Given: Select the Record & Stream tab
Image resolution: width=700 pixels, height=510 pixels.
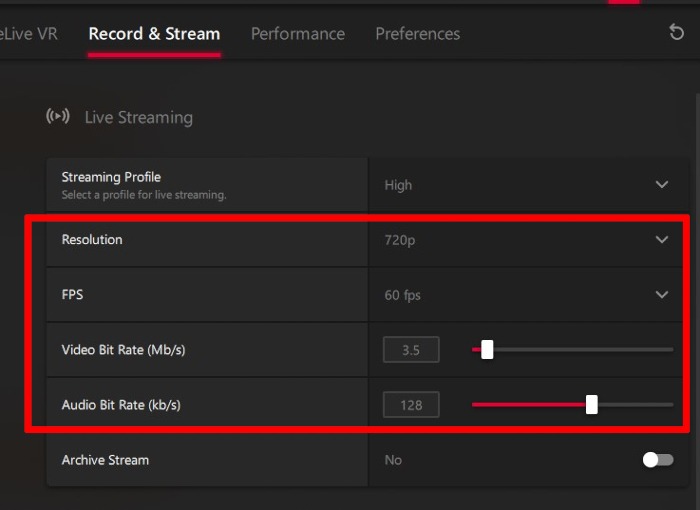Looking at the screenshot, I should 154,34.
